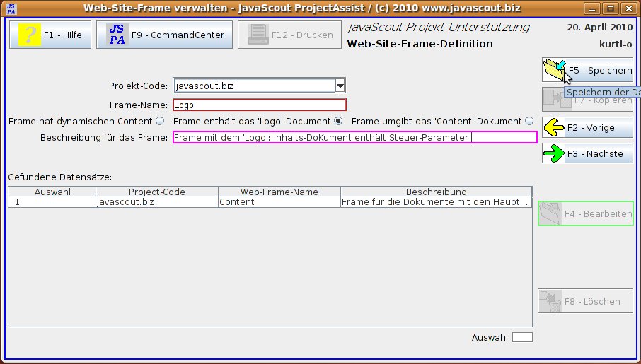Click the yellow left arrow F2 Vorige icon
Screen dimensions: 641x364
[554, 127]
